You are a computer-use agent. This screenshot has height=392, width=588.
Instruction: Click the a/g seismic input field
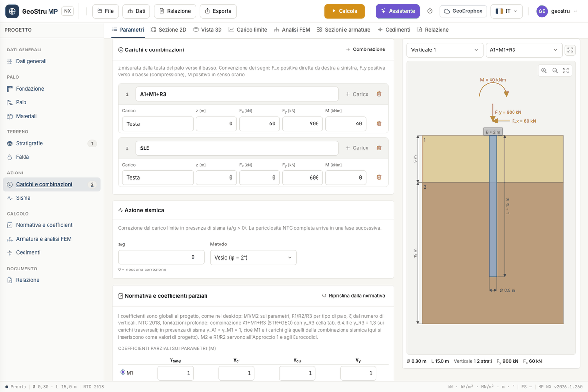pos(161,257)
